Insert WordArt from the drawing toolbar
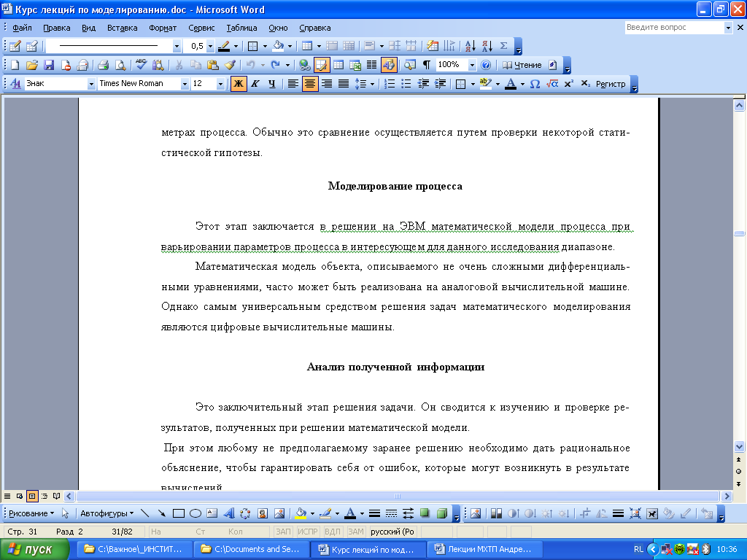The image size is (747, 560). point(229,513)
